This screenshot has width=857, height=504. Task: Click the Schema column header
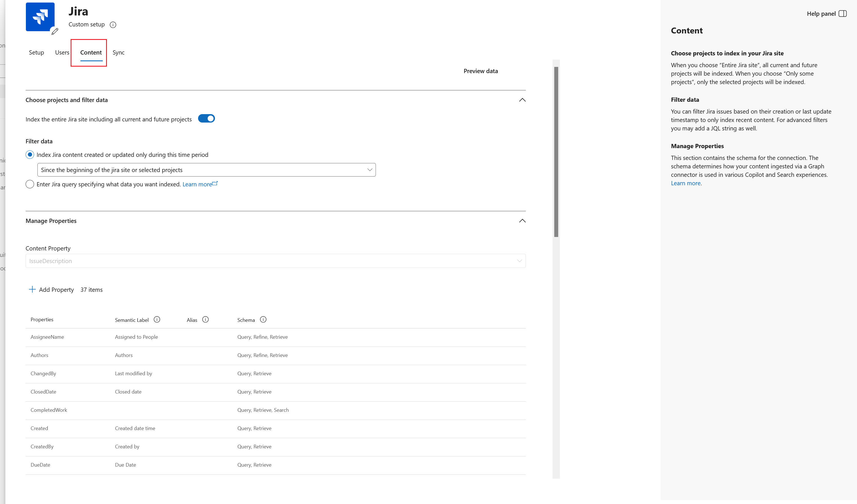tap(246, 320)
